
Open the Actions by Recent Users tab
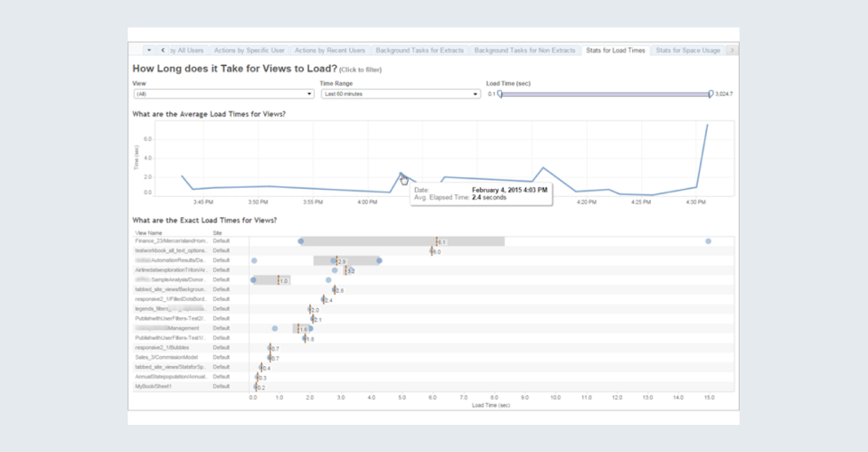[330, 51]
